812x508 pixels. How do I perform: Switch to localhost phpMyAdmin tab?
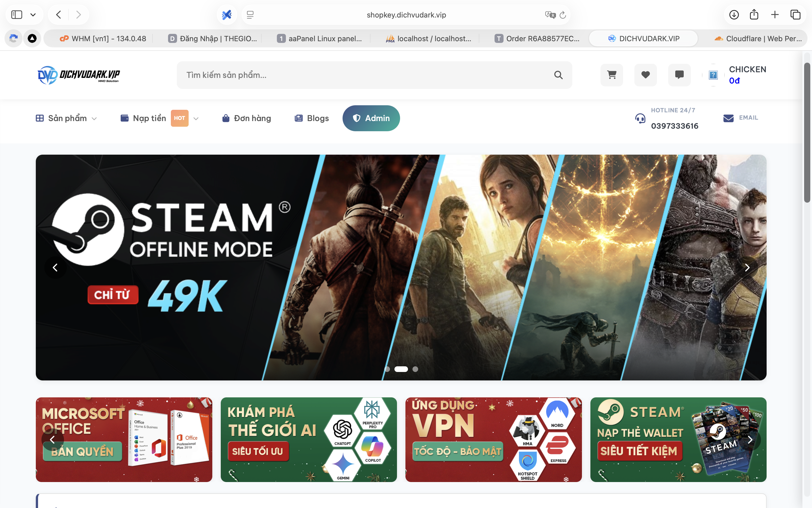pos(428,39)
